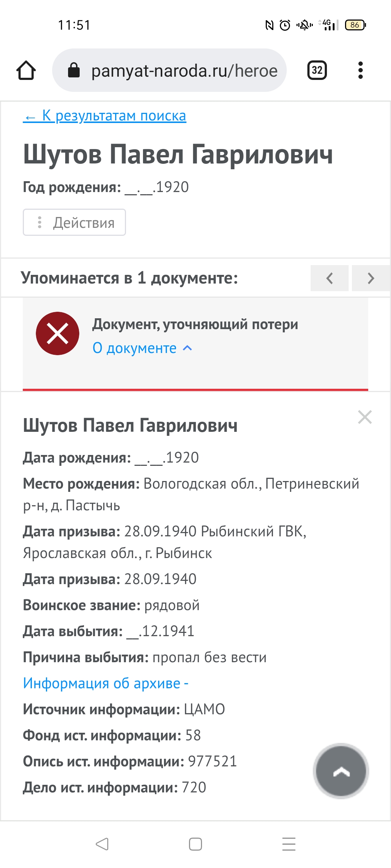The width and height of the screenshot is (391, 868).
Task: Tap the battery indicator in status bar
Action: pyautogui.click(x=356, y=25)
